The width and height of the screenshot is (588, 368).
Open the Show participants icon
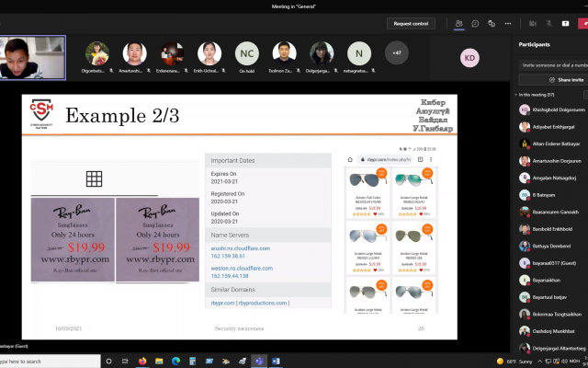pos(458,23)
